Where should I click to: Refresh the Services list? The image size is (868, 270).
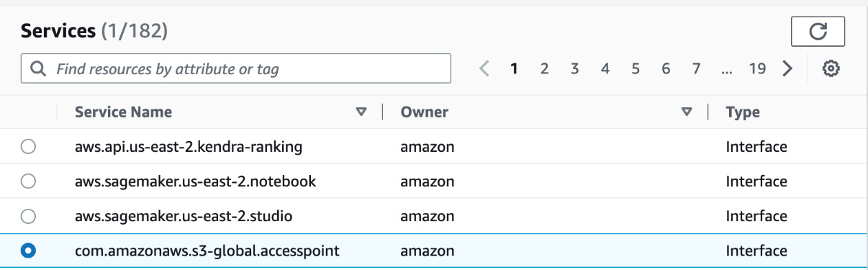point(818,32)
